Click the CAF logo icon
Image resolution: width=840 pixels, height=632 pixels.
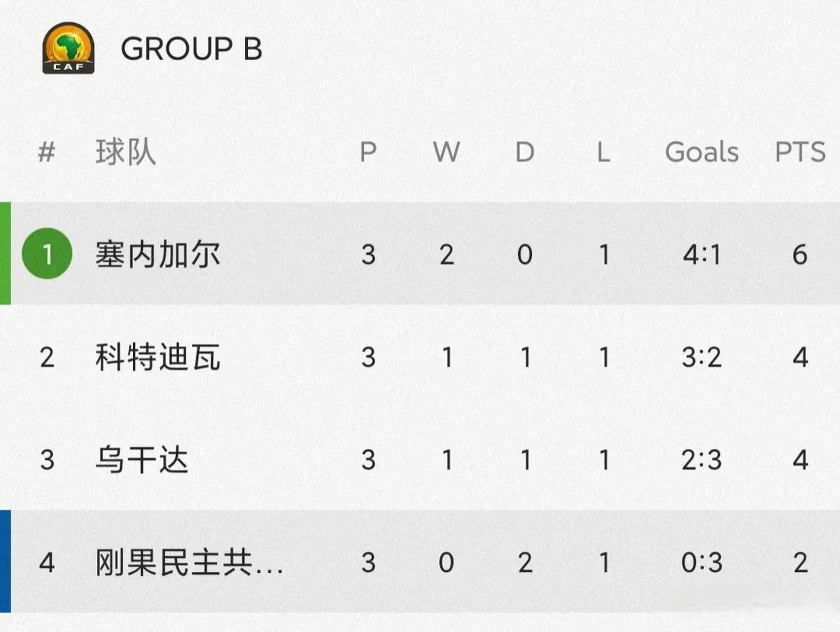68,48
